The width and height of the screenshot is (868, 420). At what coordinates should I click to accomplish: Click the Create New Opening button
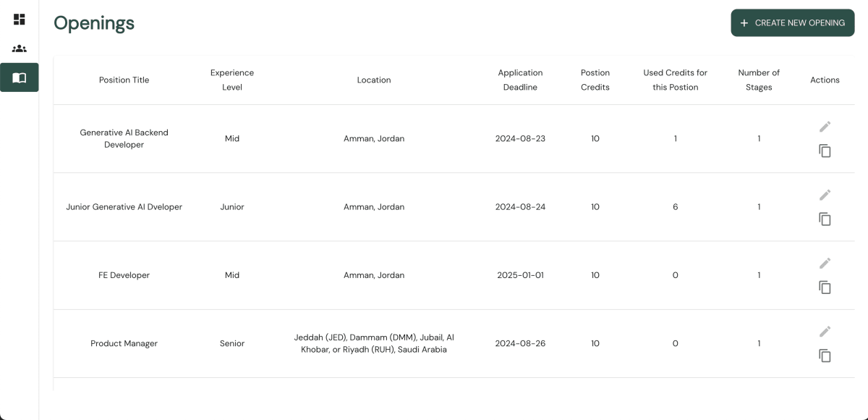click(x=793, y=22)
